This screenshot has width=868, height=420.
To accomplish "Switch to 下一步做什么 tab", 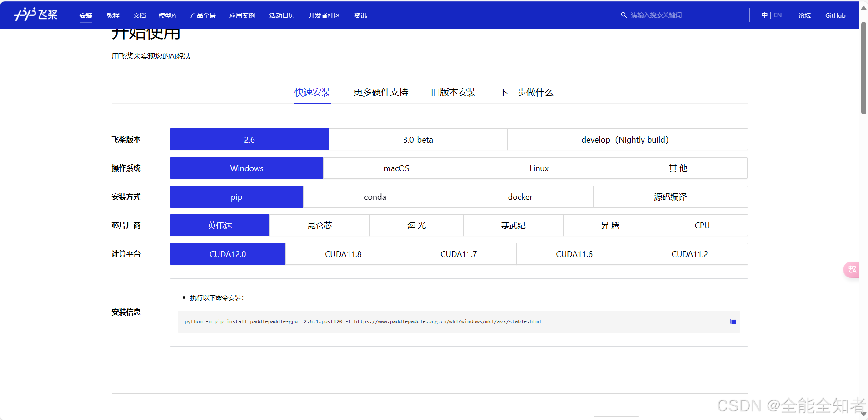I will coord(526,92).
